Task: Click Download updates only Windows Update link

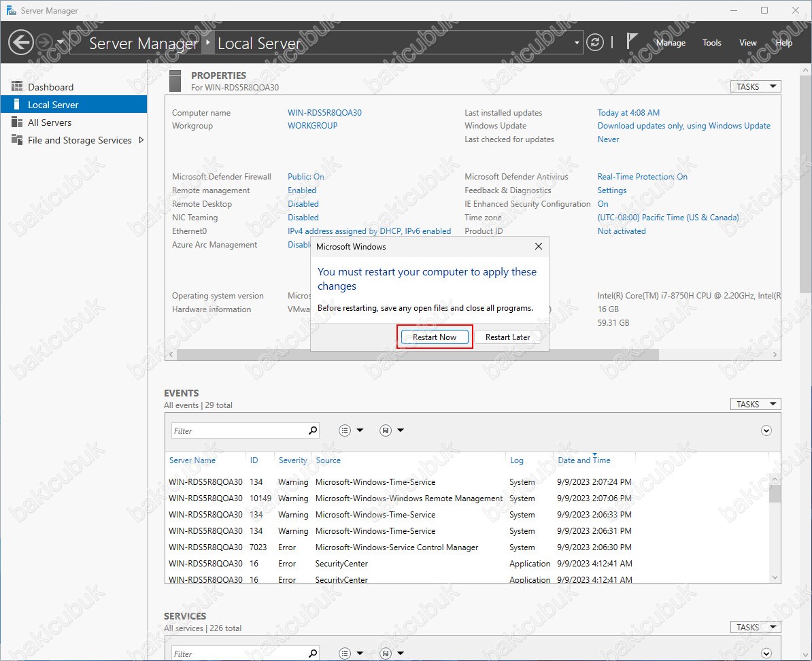Action: [684, 125]
